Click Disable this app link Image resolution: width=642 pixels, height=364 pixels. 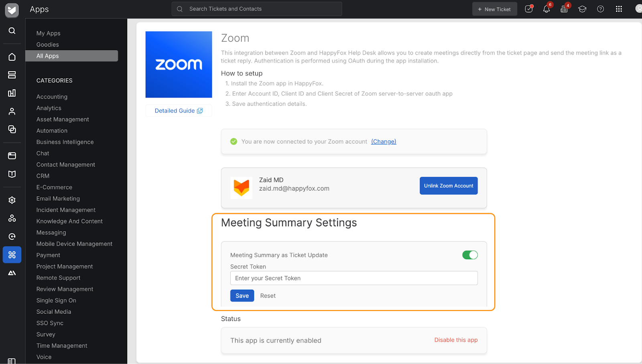pyautogui.click(x=456, y=340)
